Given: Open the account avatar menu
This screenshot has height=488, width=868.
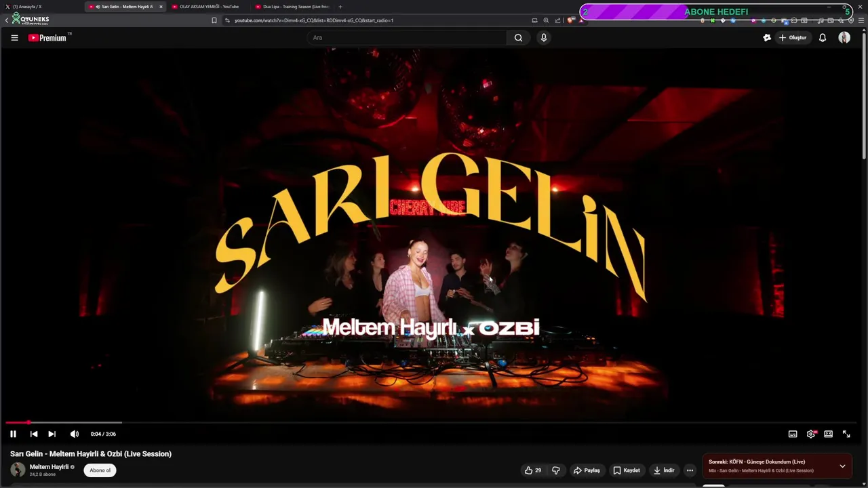Looking at the screenshot, I should coord(844,38).
